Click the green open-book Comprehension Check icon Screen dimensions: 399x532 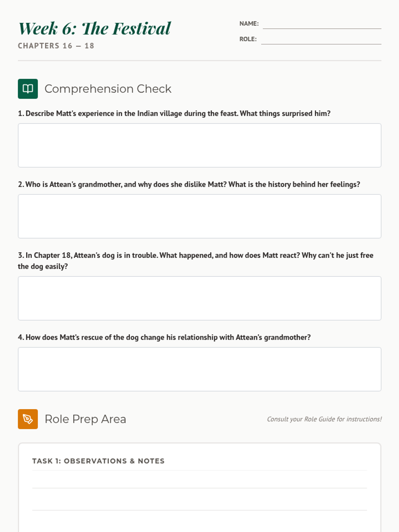coord(28,89)
